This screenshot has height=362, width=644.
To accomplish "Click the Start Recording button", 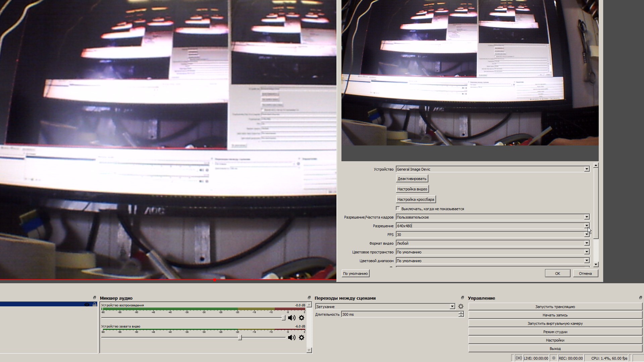I will [555, 315].
